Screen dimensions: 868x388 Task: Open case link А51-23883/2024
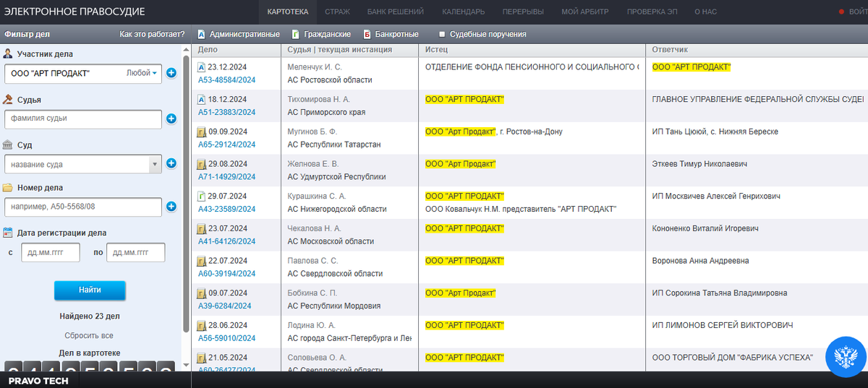[227, 112]
